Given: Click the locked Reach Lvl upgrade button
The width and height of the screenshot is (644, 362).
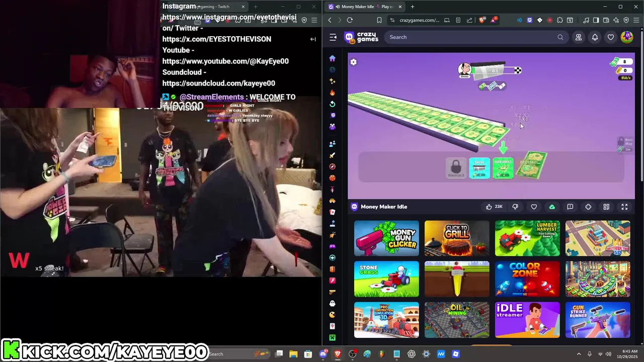Looking at the screenshot, I should point(456,168).
